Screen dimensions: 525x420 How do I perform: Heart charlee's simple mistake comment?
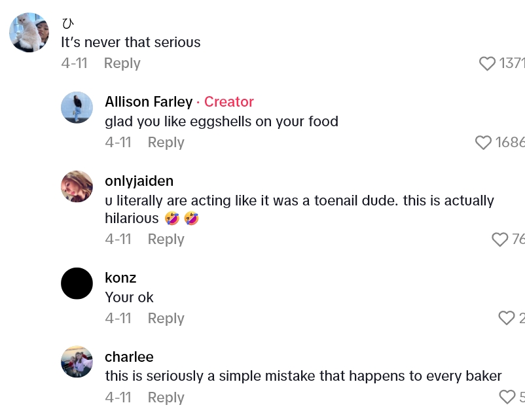coord(507,397)
